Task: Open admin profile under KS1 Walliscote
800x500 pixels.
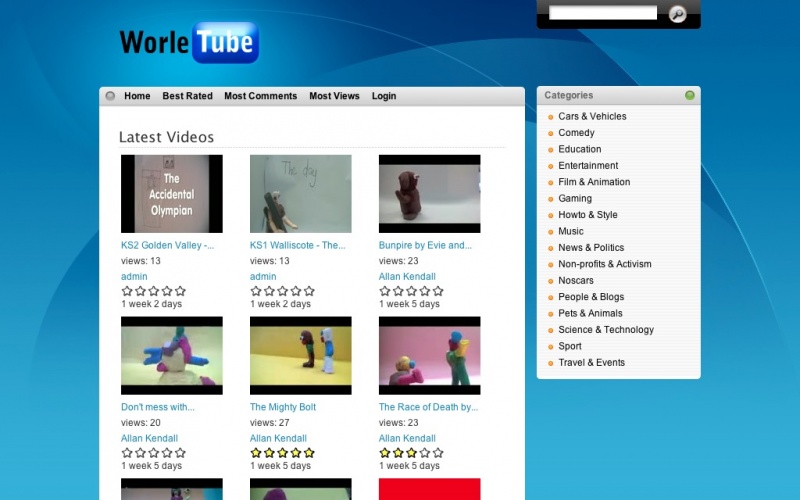Action: (263, 277)
